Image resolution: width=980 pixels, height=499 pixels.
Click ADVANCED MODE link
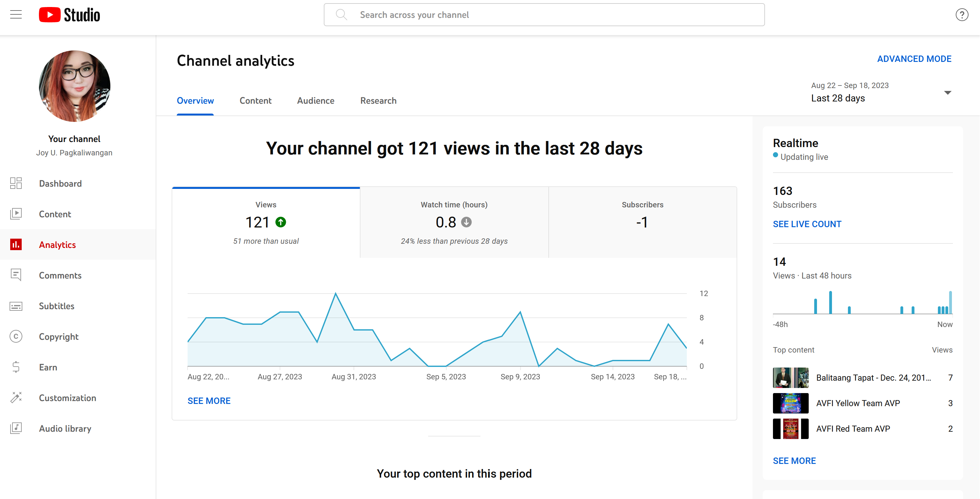pos(914,59)
